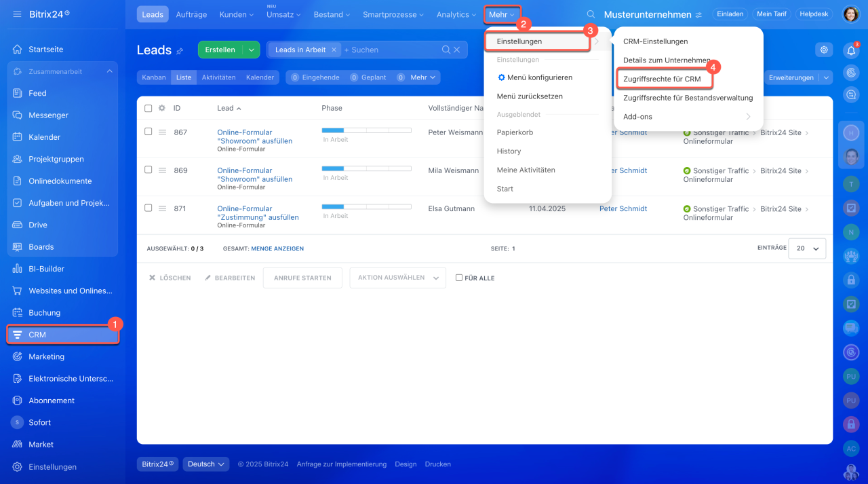Remove the 'Leads in Arbeit' filter chip

[334, 50]
